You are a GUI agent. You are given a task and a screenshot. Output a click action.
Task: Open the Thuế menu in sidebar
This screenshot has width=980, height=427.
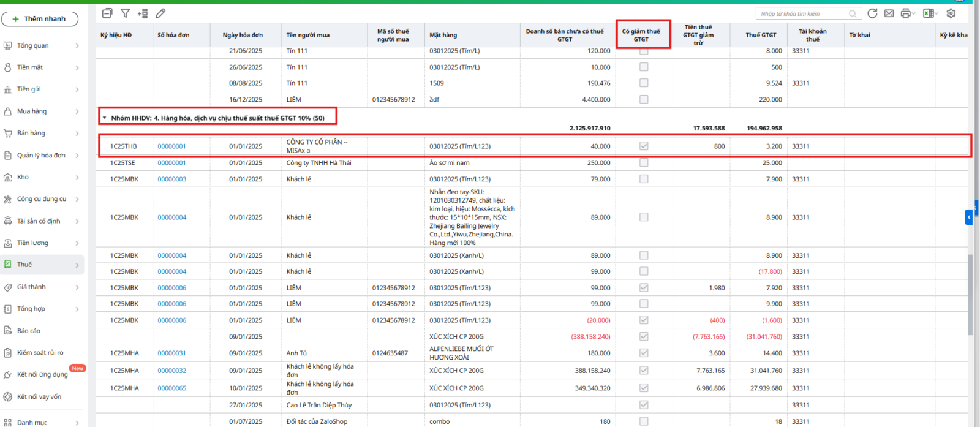pos(24,265)
